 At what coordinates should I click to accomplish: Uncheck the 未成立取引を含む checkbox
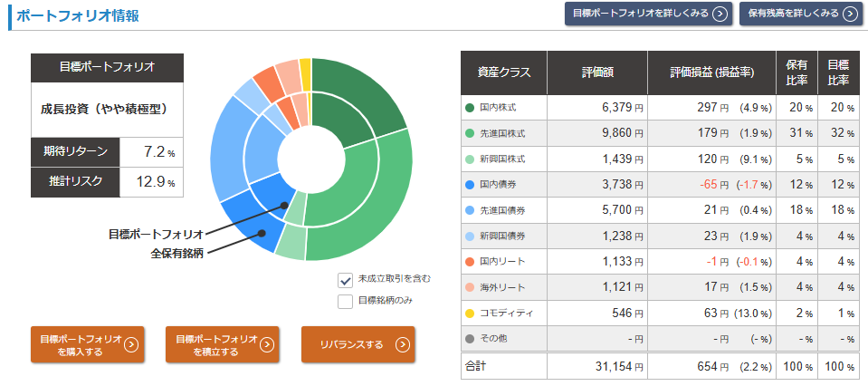[345, 280]
